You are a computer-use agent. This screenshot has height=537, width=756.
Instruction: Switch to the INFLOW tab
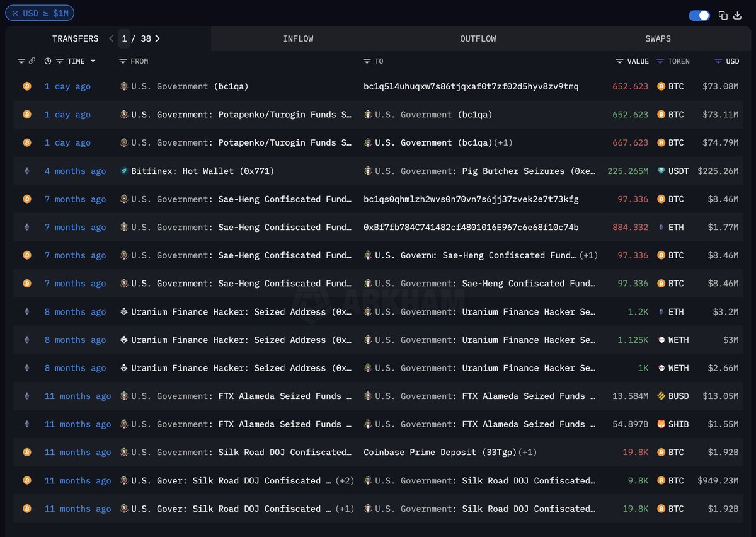pos(298,38)
